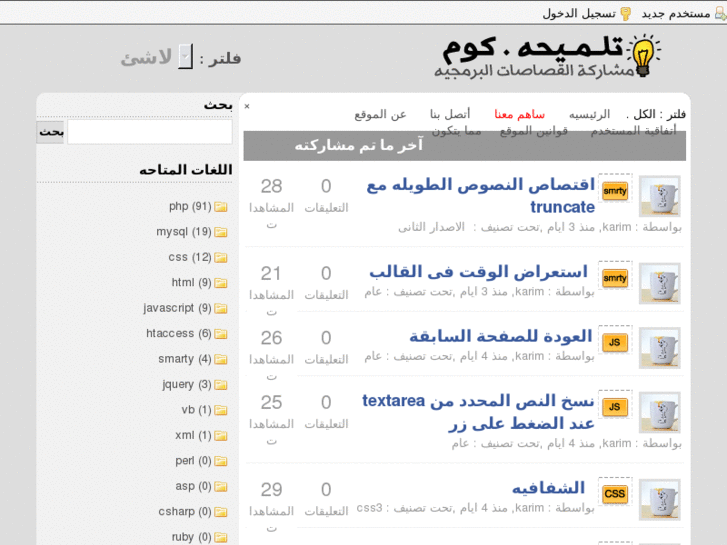Click avatar thumbnail of العودة للصفحة snippet
The width and height of the screenshot is (727, 545).
pyautogui.click(x=660, y=347)
